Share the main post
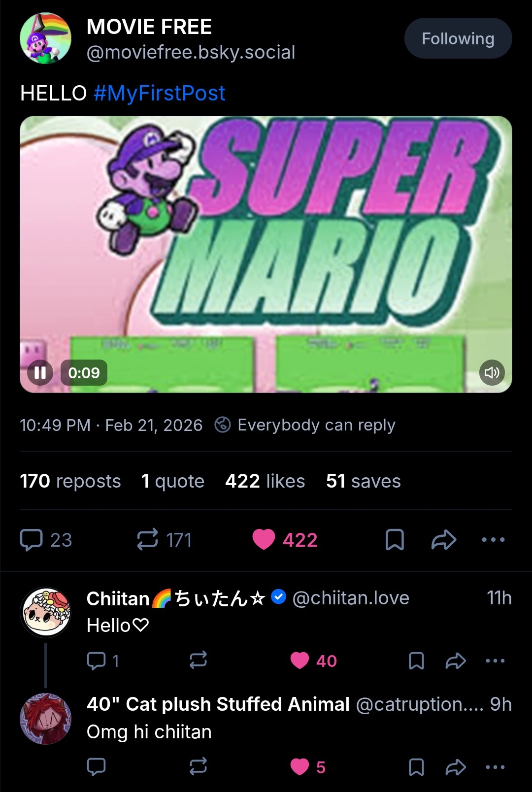The width and height of the screenshot is (532, 792). pos(443,540)
